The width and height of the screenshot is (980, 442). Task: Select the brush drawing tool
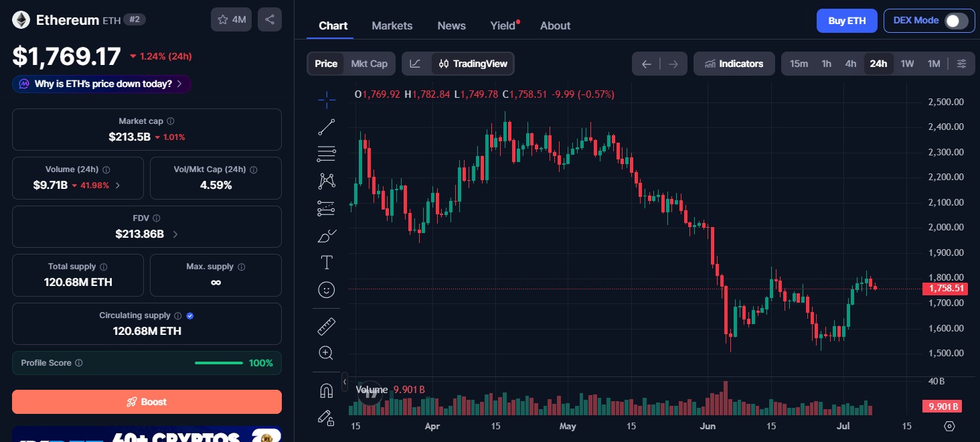point(327,236)
